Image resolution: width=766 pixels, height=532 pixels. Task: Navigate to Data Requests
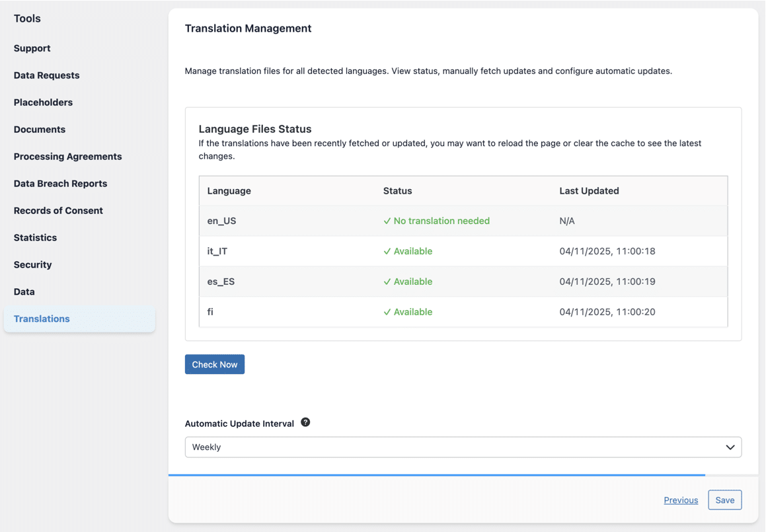point(47,75)
